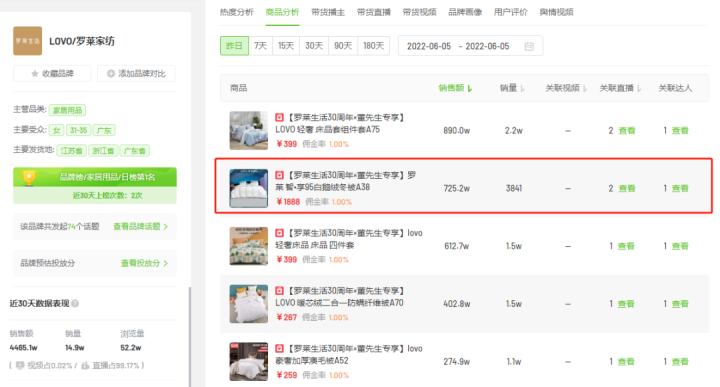Click the help icon next to 近30天数据表现
Viewport: 720px width, 387px height.
[75, 303]
